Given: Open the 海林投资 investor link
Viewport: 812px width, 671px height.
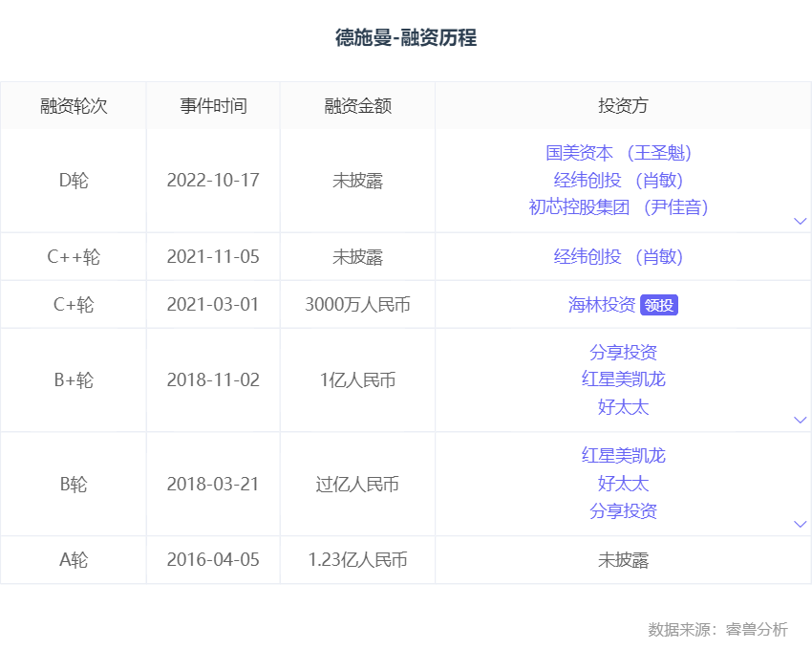Looking at the screenshot, I should click(602, 305).
